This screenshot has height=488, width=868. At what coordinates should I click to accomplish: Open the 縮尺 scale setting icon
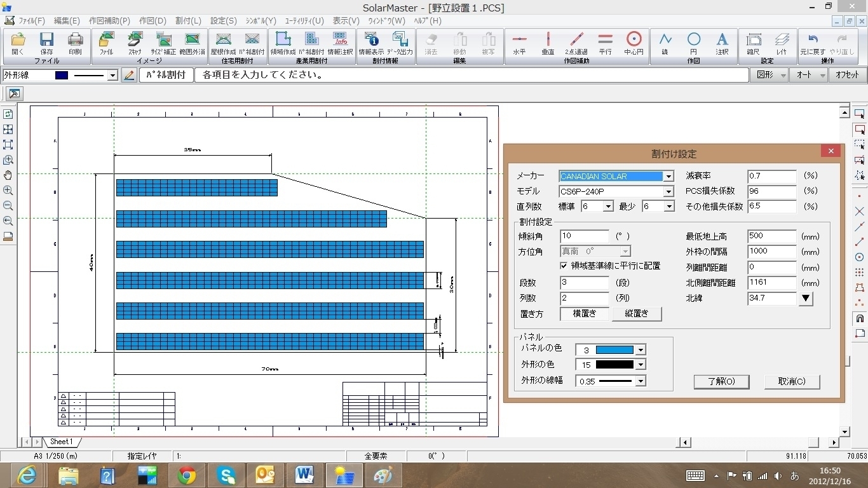pyautogui.click(x=753, y=43)
